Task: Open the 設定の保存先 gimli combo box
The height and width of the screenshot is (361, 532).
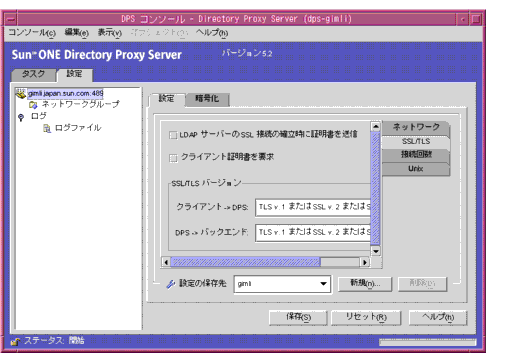Action: click(282, 284)
